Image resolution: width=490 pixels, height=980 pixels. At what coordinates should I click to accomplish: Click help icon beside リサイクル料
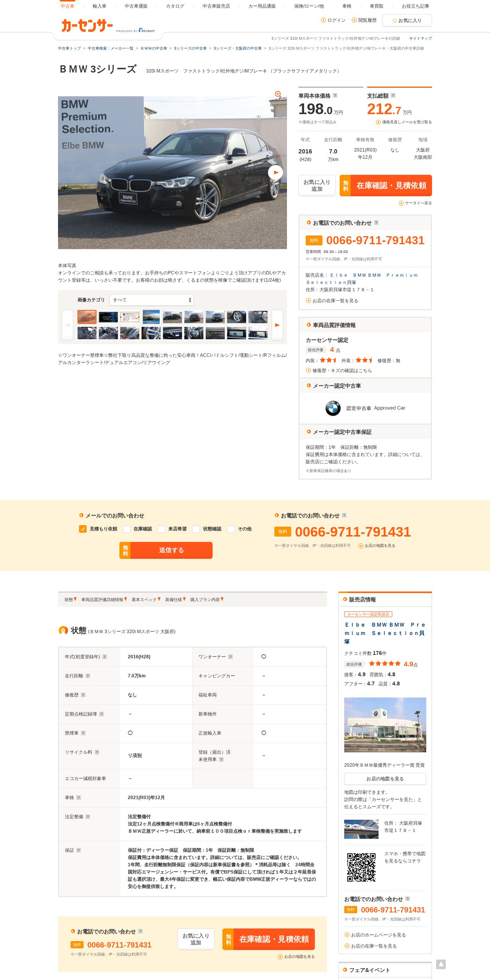[97, 752]
